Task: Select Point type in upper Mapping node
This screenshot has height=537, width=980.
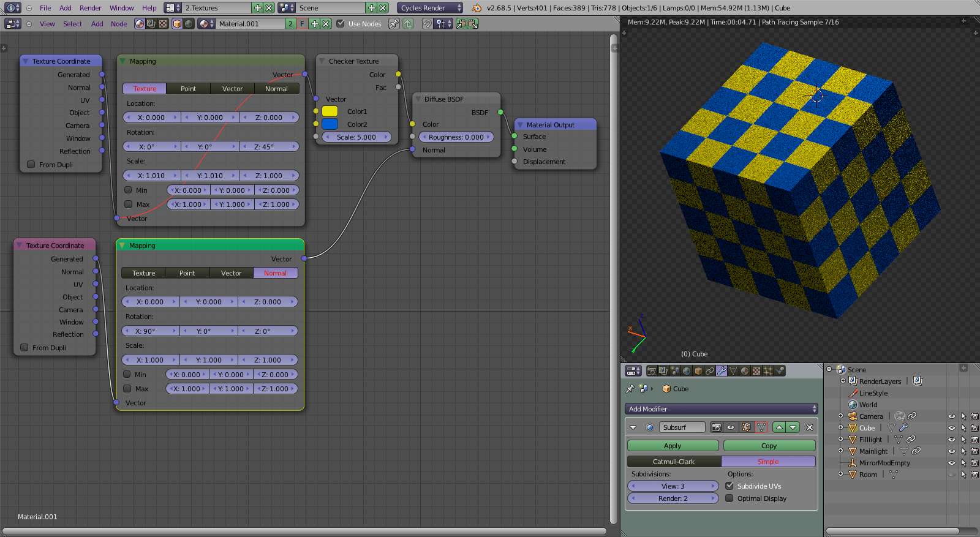Action: pos(188,89)
